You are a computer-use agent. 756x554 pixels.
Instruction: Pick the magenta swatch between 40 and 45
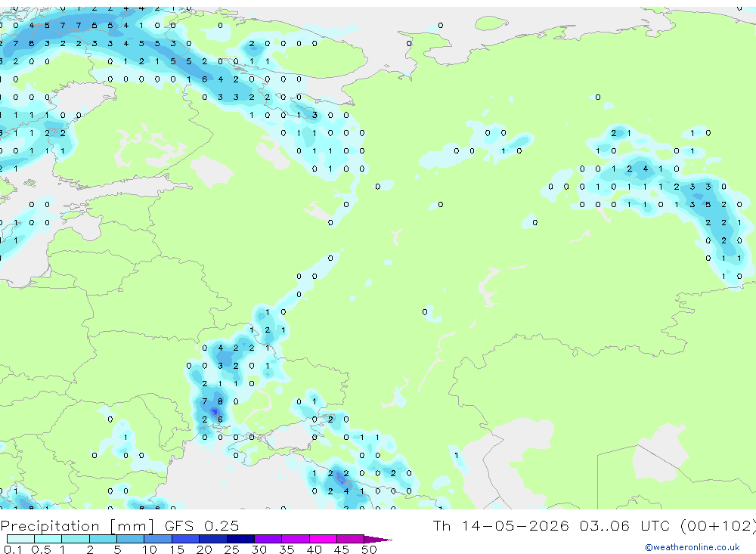tap(323, 539)
